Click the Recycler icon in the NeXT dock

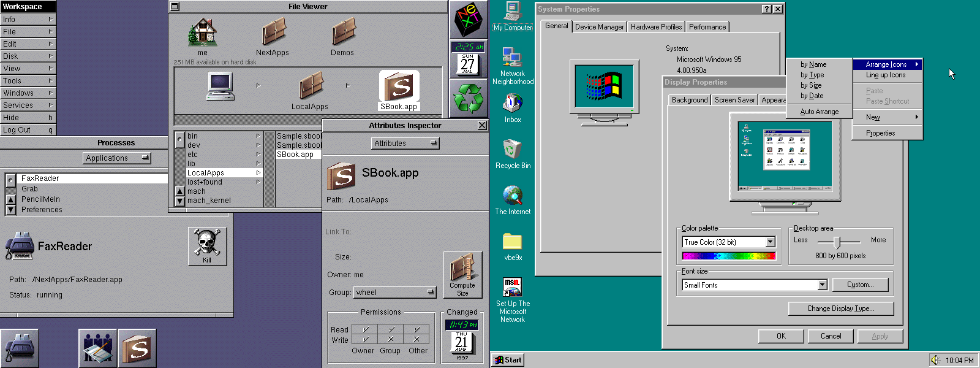pyautogui.click(x=469, y=98)
